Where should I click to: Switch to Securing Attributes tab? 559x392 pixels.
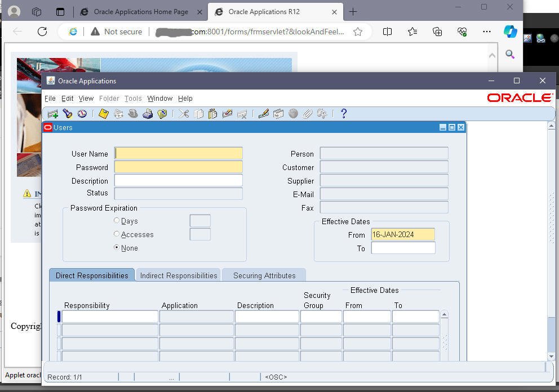264,275
